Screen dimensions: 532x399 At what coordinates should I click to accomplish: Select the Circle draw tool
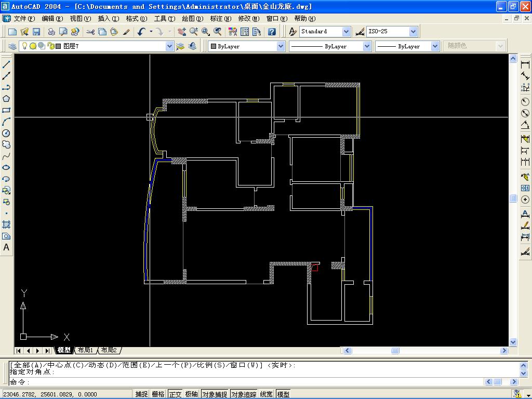pyautogui.click(x=6, y=134)
